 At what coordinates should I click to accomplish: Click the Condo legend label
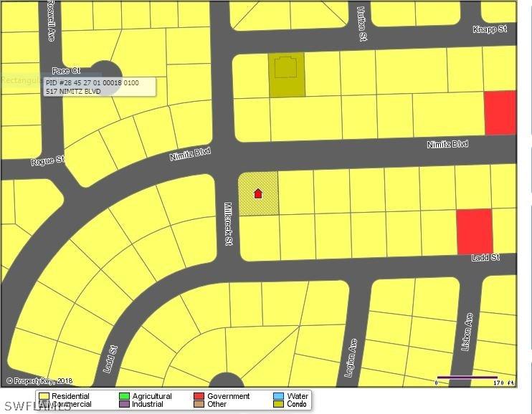point(297,404)
